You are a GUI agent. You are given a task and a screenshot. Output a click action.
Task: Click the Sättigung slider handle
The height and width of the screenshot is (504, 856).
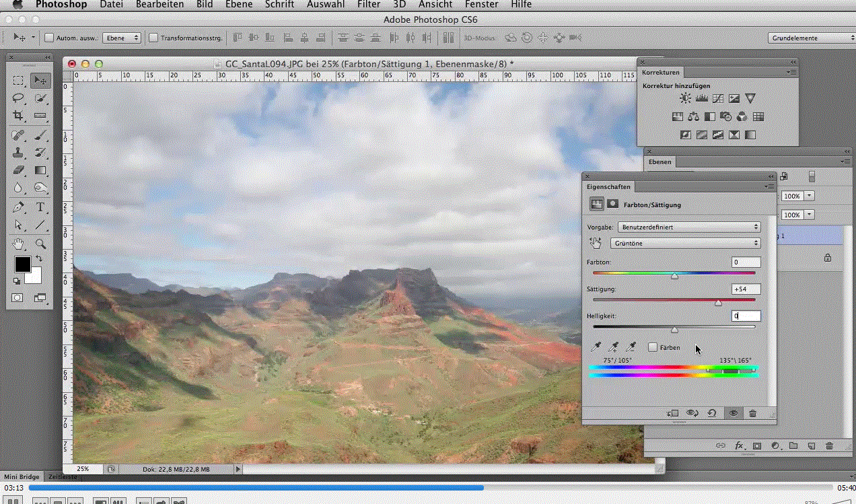pyautogui.click(x=718, y=303)
